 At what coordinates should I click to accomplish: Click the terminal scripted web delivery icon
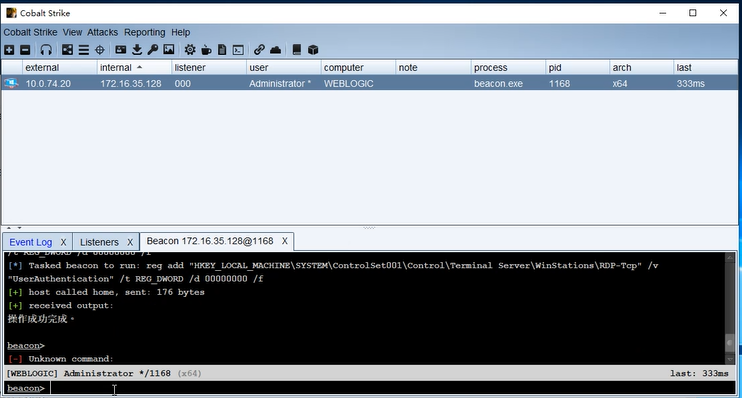tap(238, 50)
